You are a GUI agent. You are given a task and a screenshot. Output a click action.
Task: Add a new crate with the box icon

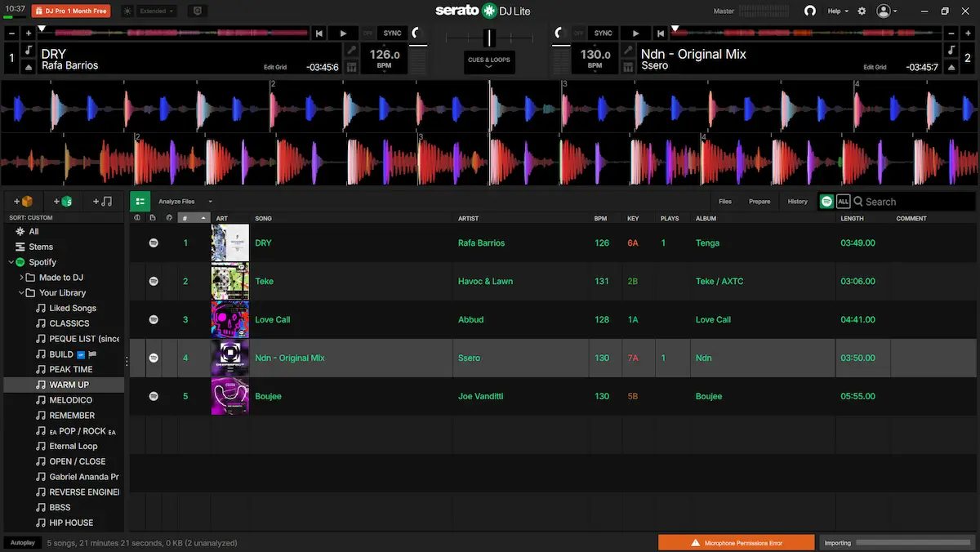tap(23, 202)
